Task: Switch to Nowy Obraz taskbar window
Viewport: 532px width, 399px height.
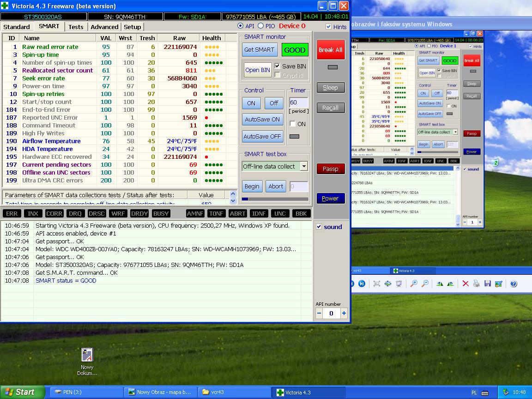Action: 160,392
